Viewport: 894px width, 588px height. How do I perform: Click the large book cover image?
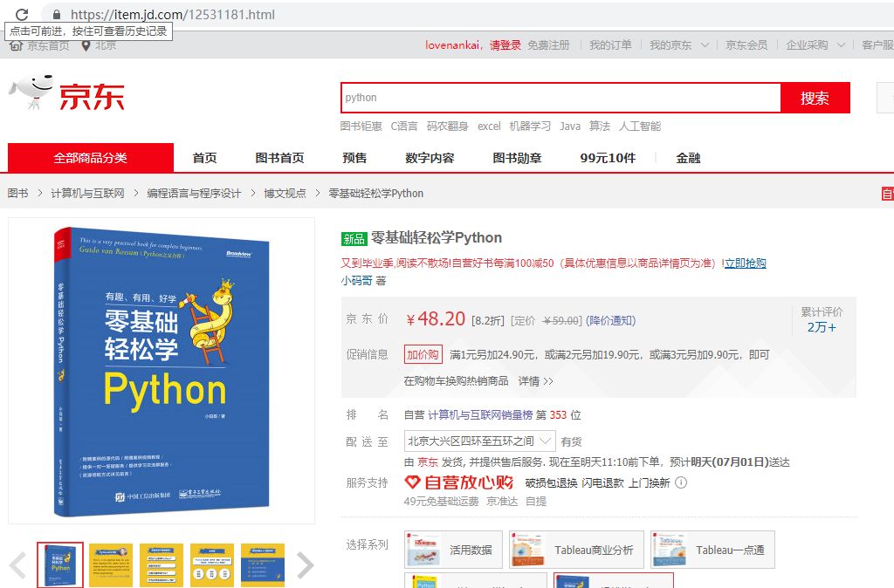click(162, 371)
